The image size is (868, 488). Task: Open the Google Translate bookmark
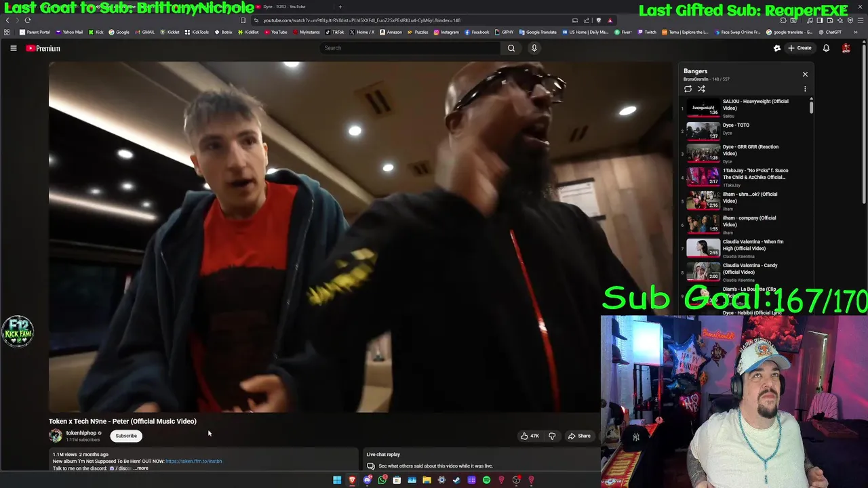pos(538,32)
